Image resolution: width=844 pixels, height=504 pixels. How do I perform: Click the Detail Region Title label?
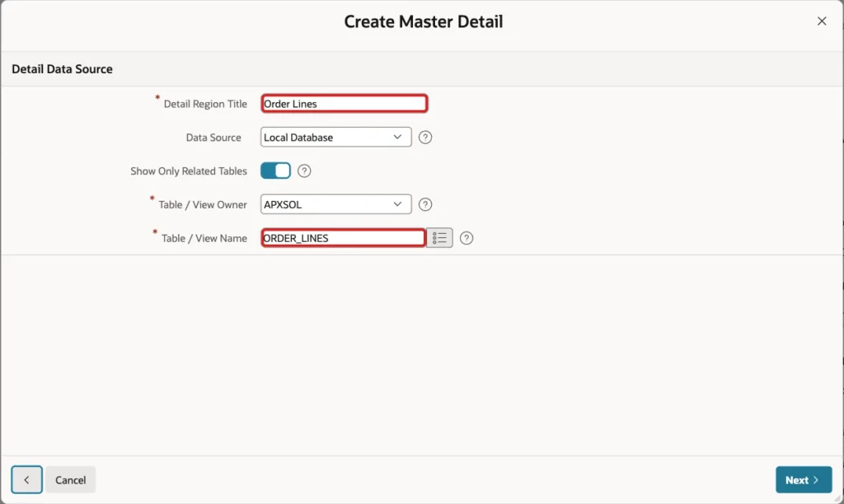point(205,104)
